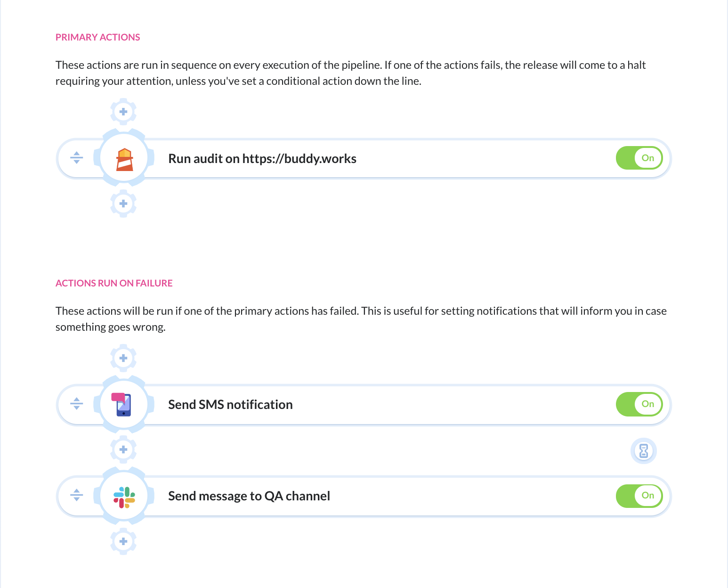Add action above Run audit step

click(x=123, y=112)
